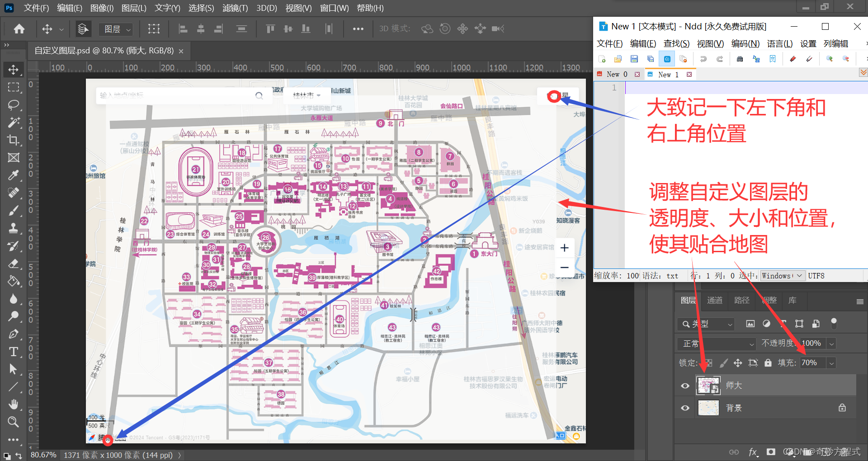Select the Lasso tool
This screenshot has width=868, height=461.
click(x=14, y=105)
